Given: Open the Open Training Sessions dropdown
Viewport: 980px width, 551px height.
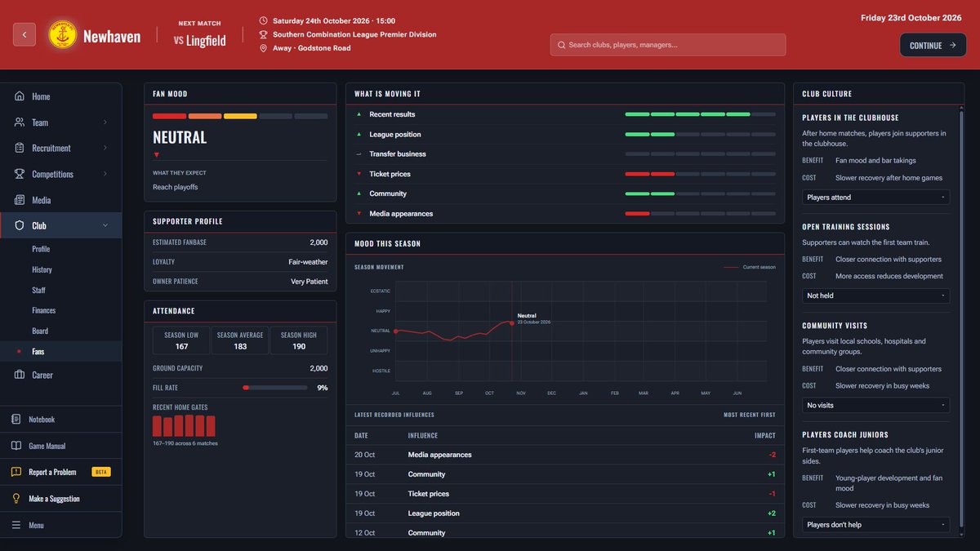Looking at the screenshot, I should [876, 295].
